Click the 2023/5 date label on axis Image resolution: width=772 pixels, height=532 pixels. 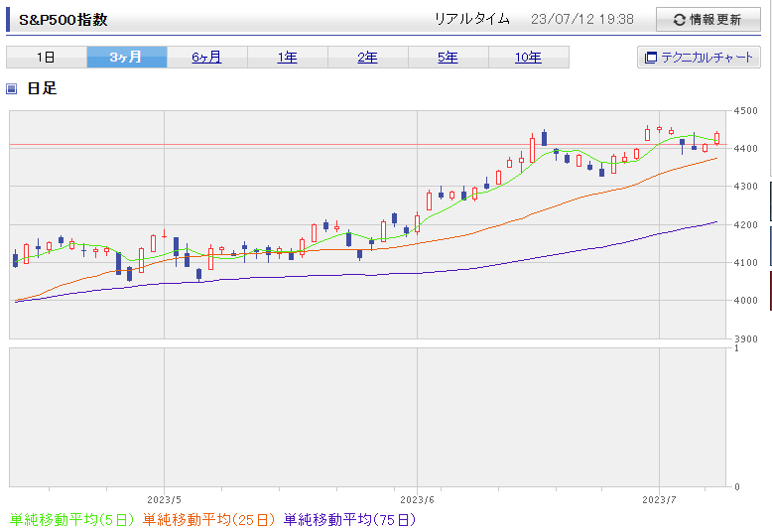[164, 499]
